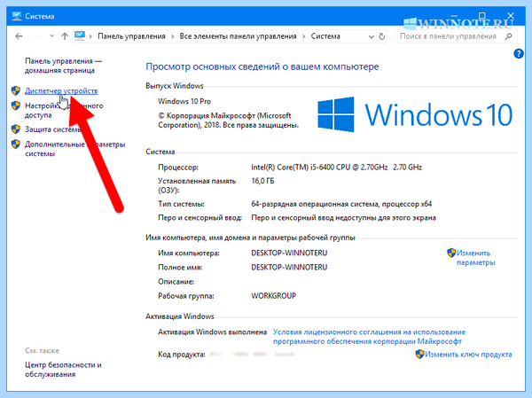The width and height of the screenshot is (532, 398).
Task: Open Все элементы панели управления breadcrumb
Action: tap(239, 36)
